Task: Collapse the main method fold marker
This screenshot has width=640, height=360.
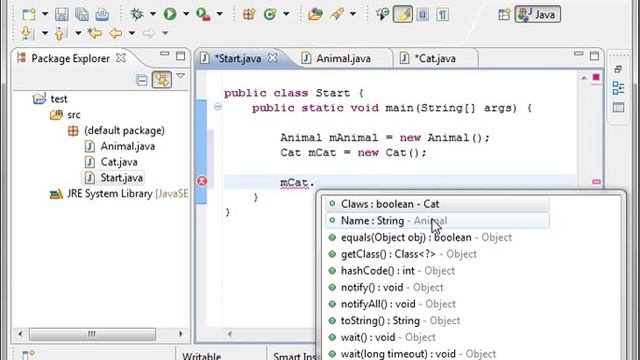Action: click(218, 107)
